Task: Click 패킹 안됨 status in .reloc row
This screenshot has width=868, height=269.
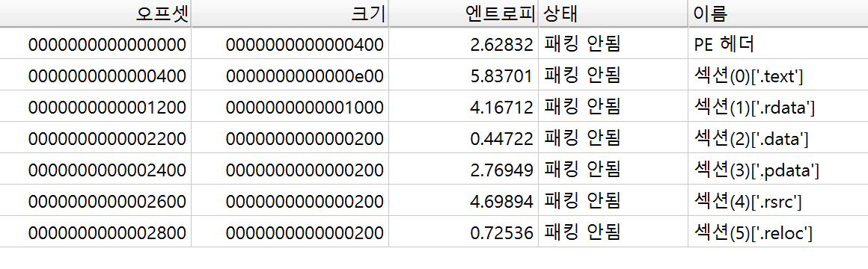Action: pyautogui.click(x=582, y=232)
